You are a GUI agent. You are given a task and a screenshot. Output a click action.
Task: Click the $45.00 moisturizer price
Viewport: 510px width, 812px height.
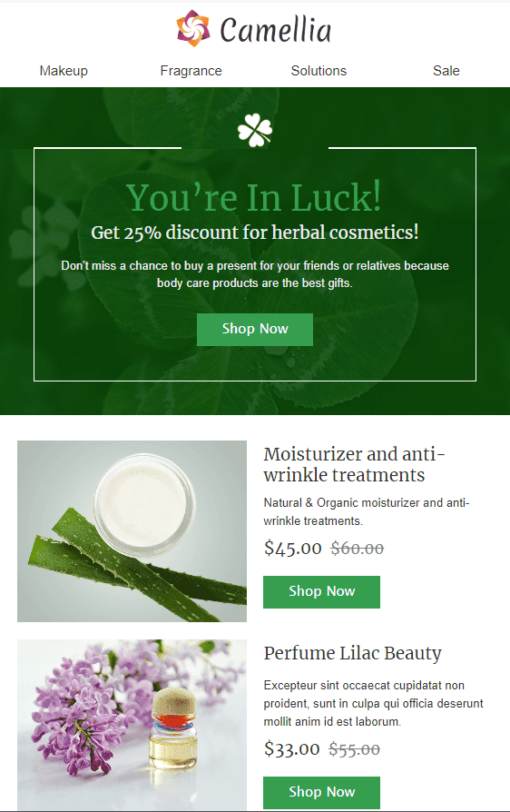point(293,548)
